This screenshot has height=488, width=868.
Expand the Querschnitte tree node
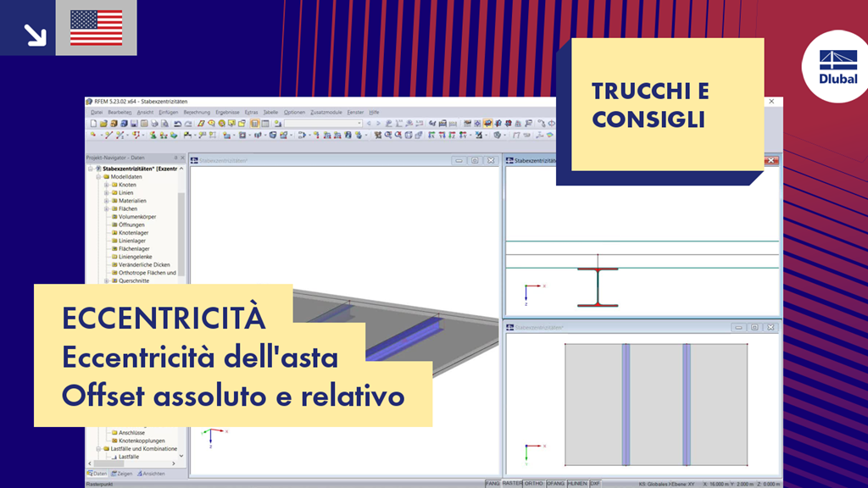pos(106,280)
